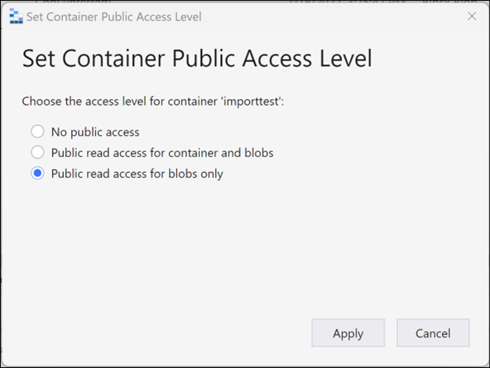The image size is (490, 368).
Task: Select the 'No public access' radio button
Action: (x=37, y=132)
